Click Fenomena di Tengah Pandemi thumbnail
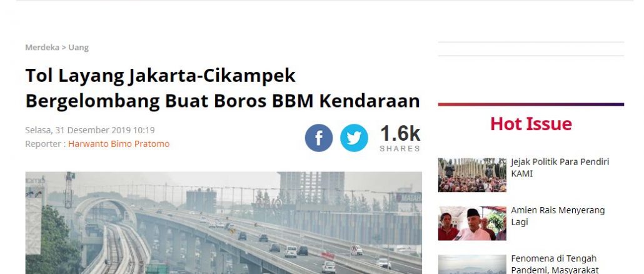This screenshot has width=644, height=274. (472, 265)
